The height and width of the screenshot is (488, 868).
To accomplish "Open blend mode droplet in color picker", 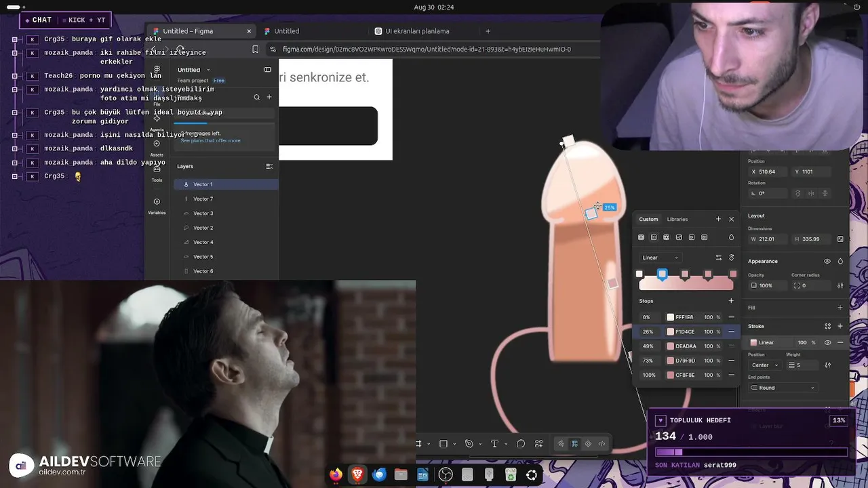I will point(731,238).
